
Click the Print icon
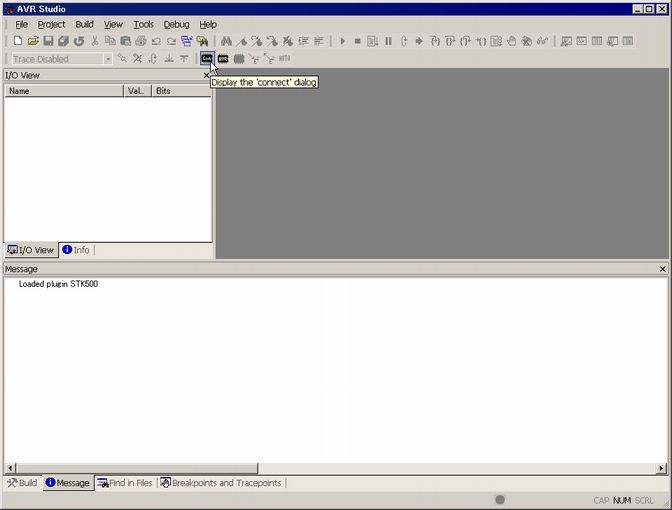[141, 41]
